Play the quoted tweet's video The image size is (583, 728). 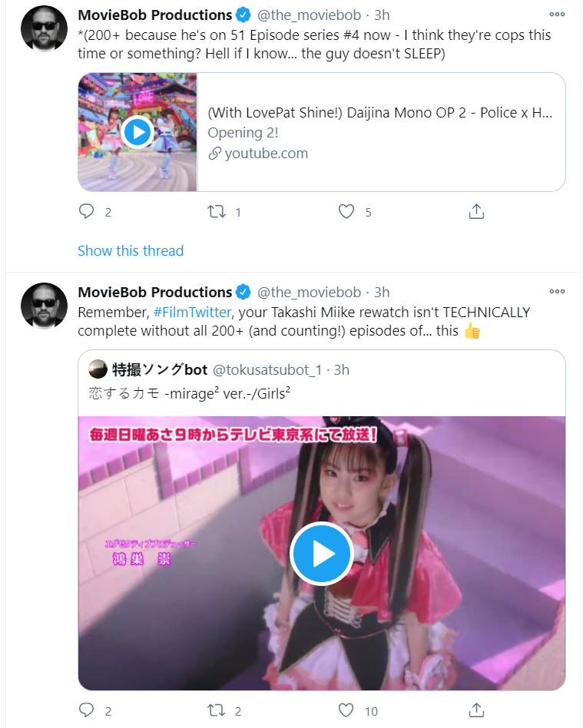point(322,554)
